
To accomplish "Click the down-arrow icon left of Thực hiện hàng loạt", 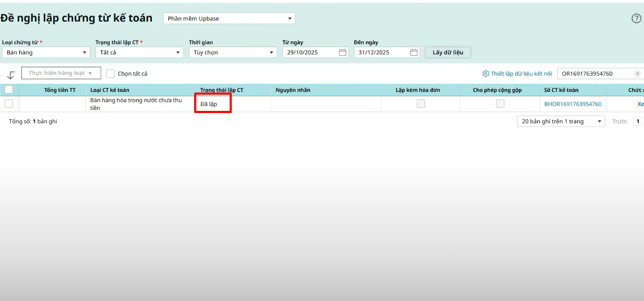I will pyautogui.click(x=11, y=75).
